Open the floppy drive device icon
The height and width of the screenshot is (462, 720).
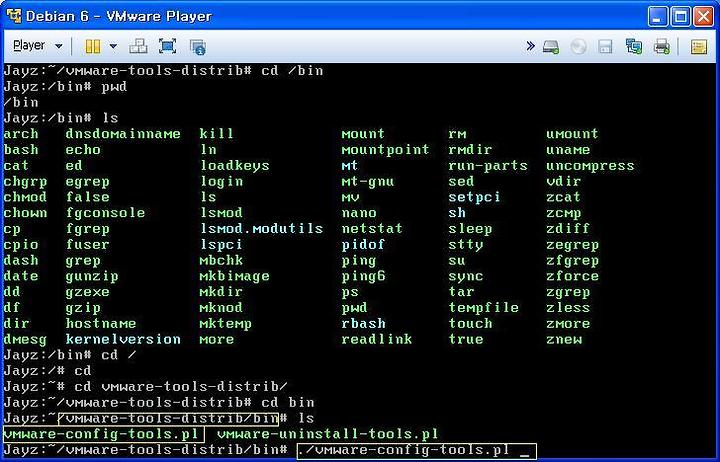[x=605, y=46]
